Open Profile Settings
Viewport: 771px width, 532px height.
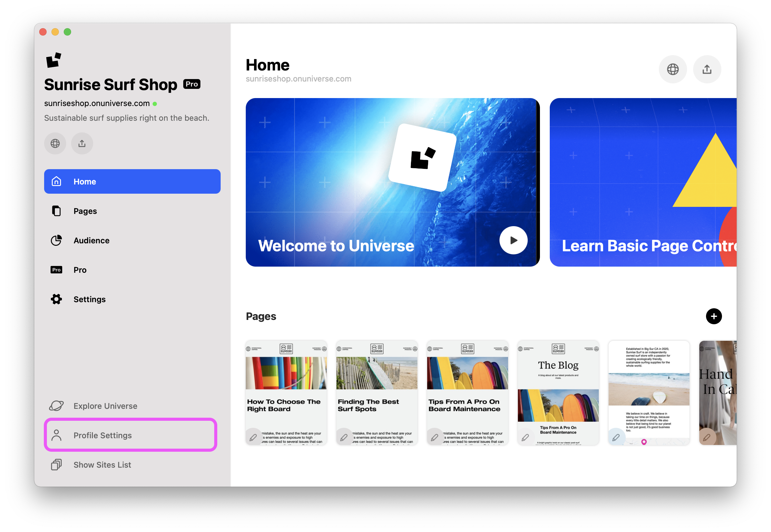tap(102, 435)
